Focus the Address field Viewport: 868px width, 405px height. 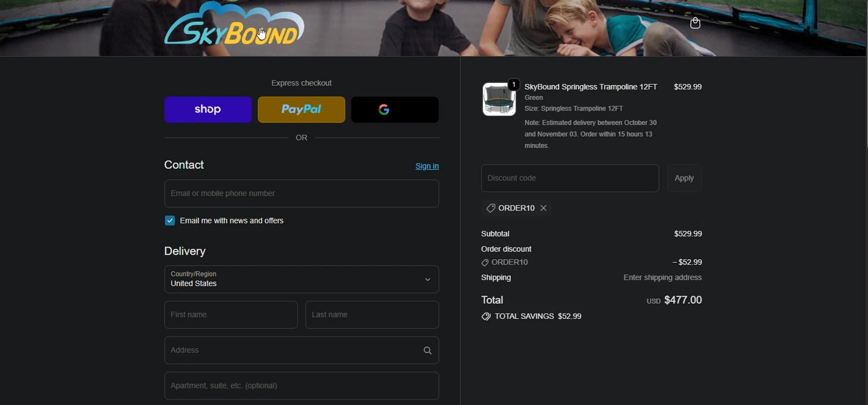point(301,350)
